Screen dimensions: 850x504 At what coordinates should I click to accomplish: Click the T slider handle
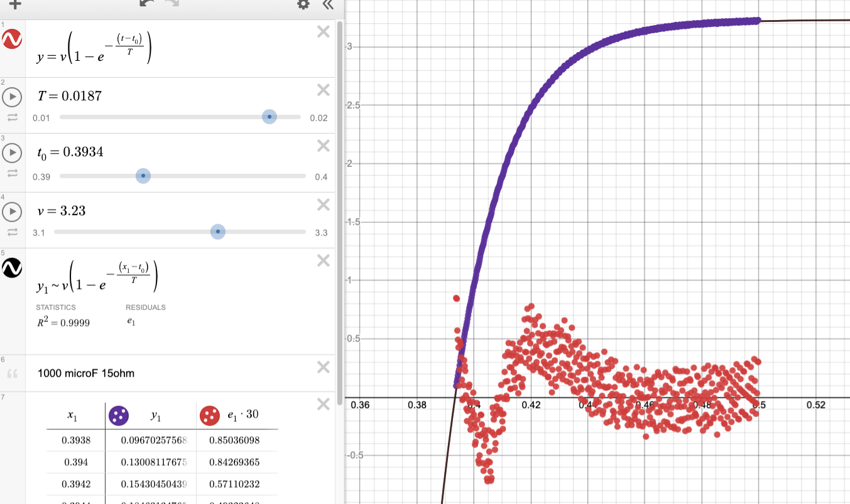270,117
